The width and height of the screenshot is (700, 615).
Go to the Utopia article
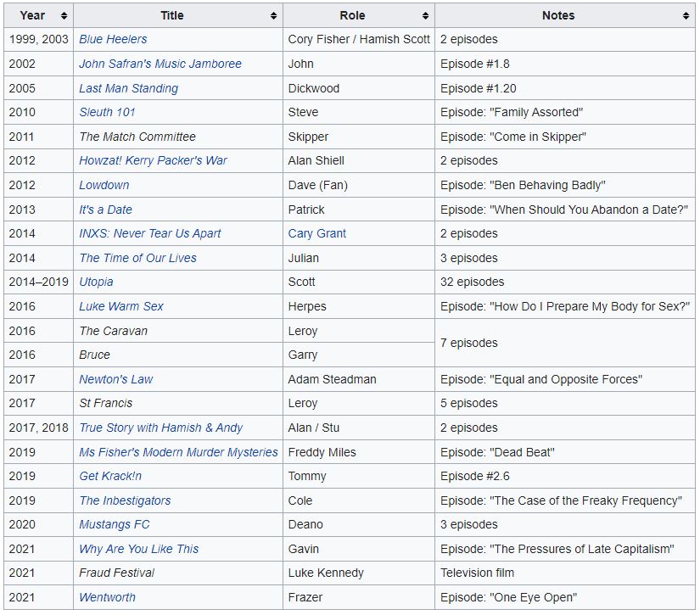[x=96, y=282]
